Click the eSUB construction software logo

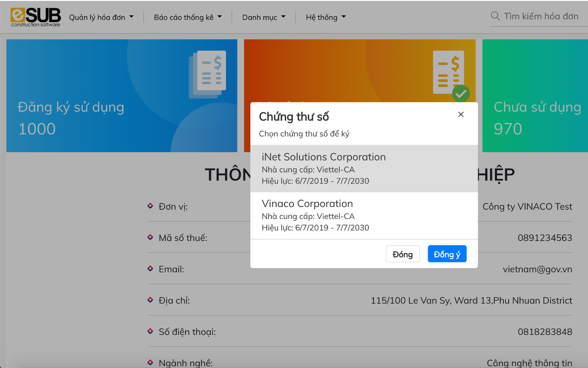tap(35, 17)
